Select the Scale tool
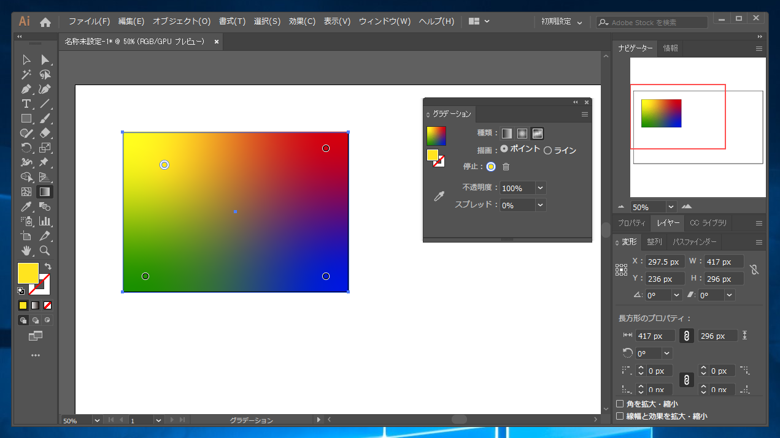The width and height of the screenshot is (780, 438). 45,148
